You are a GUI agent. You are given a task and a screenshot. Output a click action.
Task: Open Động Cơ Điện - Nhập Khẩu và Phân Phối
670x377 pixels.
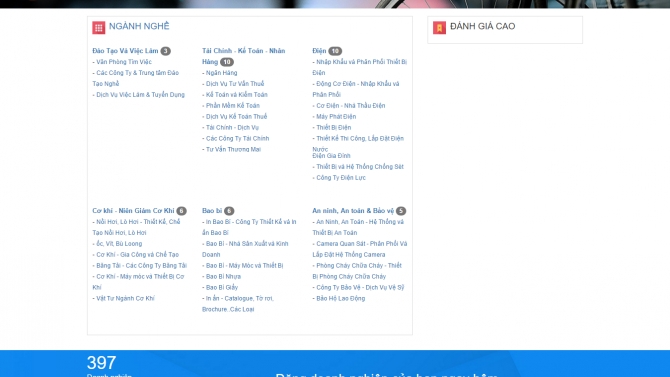pos(356,89)
